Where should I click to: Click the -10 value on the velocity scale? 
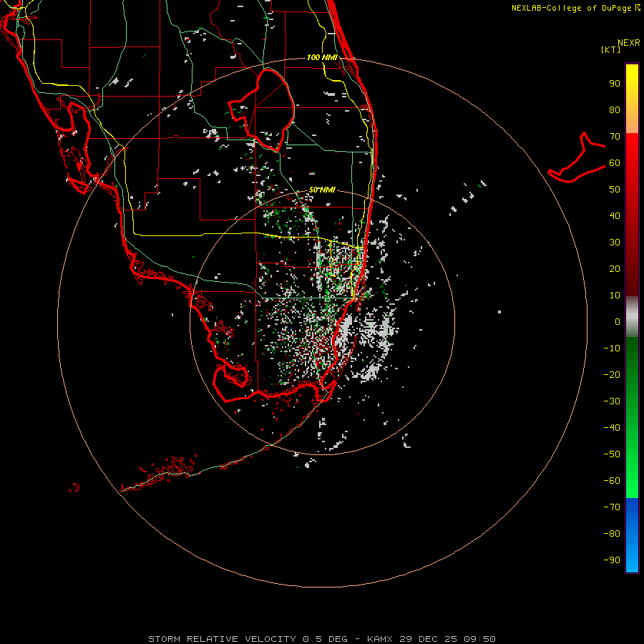pyautogui.click(x=612, y=348)
